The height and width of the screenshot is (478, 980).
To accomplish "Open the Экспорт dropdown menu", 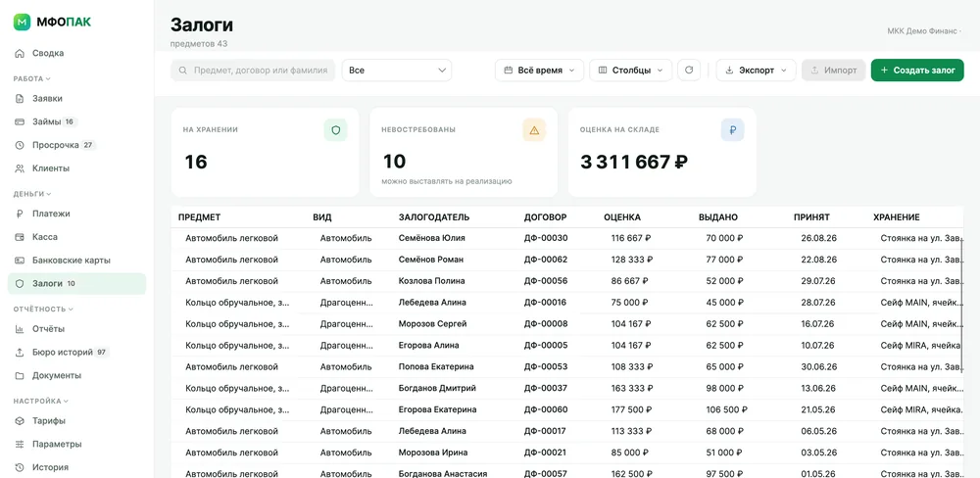I will click(x=757, y=70).
